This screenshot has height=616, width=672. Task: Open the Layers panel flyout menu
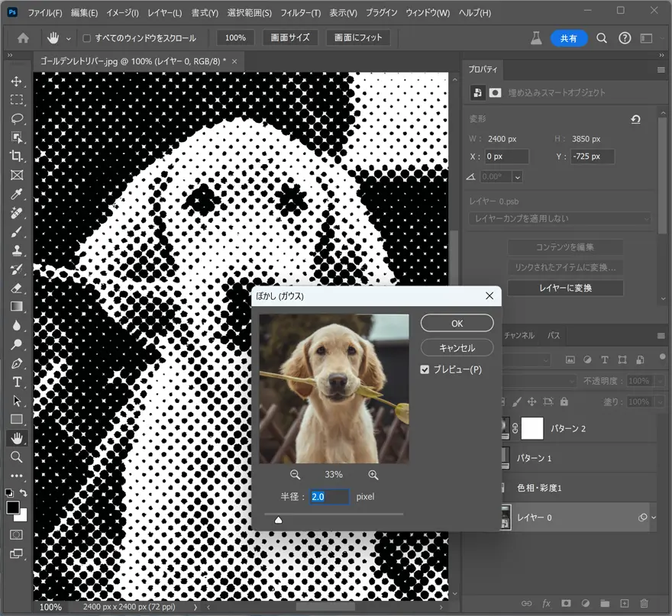pyautogui.click(x=661, y=335)
